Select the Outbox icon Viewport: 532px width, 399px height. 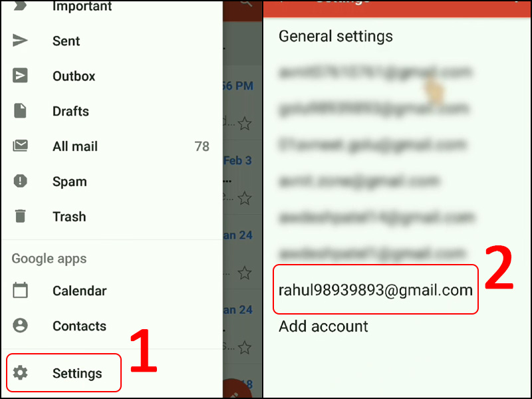tap(20, 76)
